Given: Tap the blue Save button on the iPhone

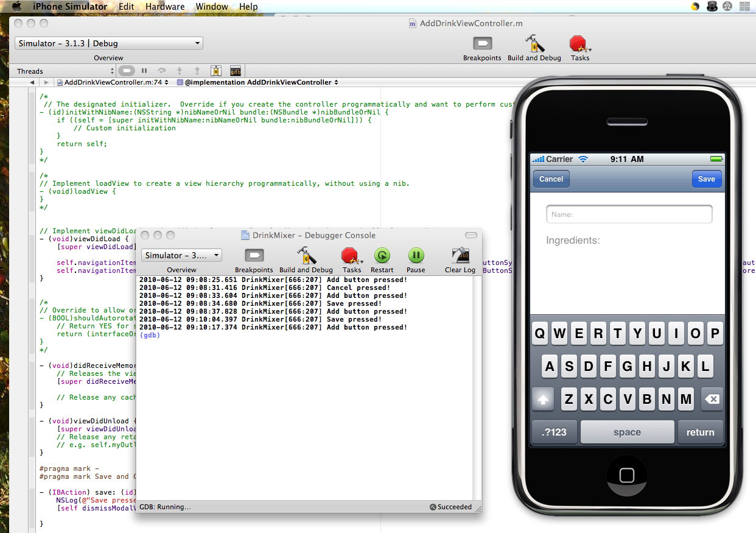Looking at the screenshot, I should [x=706, y=179].
